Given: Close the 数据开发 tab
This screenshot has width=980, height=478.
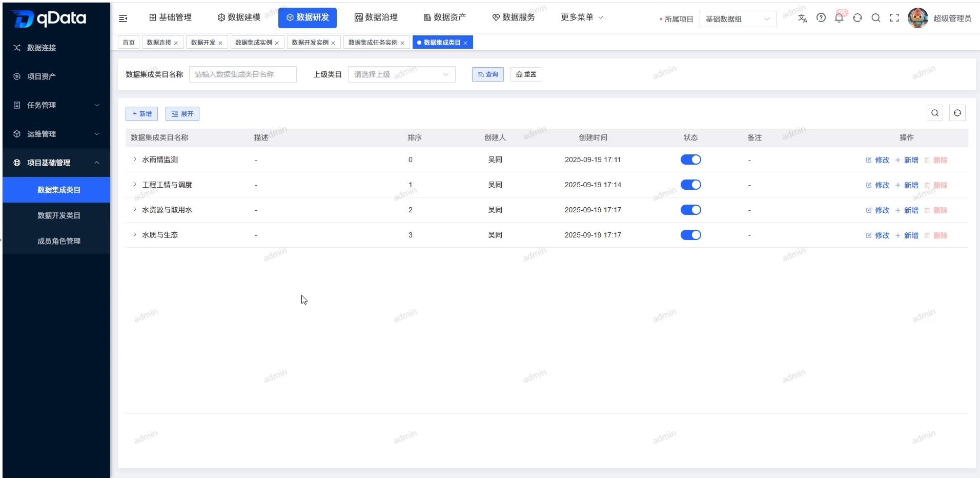Looking at the screenshot, I should click(x=220, y=43).
